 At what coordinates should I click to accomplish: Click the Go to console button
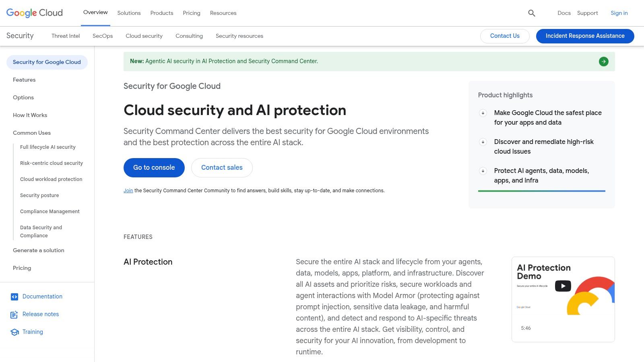coord(154,167)
